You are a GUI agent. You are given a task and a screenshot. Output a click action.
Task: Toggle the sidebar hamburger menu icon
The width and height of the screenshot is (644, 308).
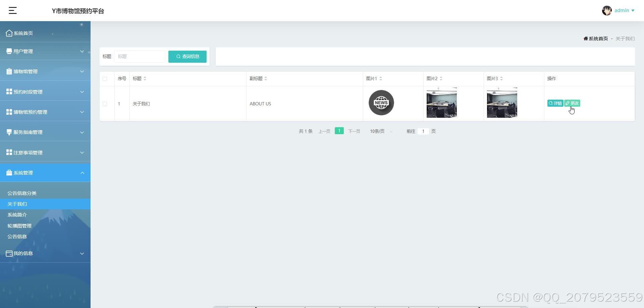click(13, 10)
